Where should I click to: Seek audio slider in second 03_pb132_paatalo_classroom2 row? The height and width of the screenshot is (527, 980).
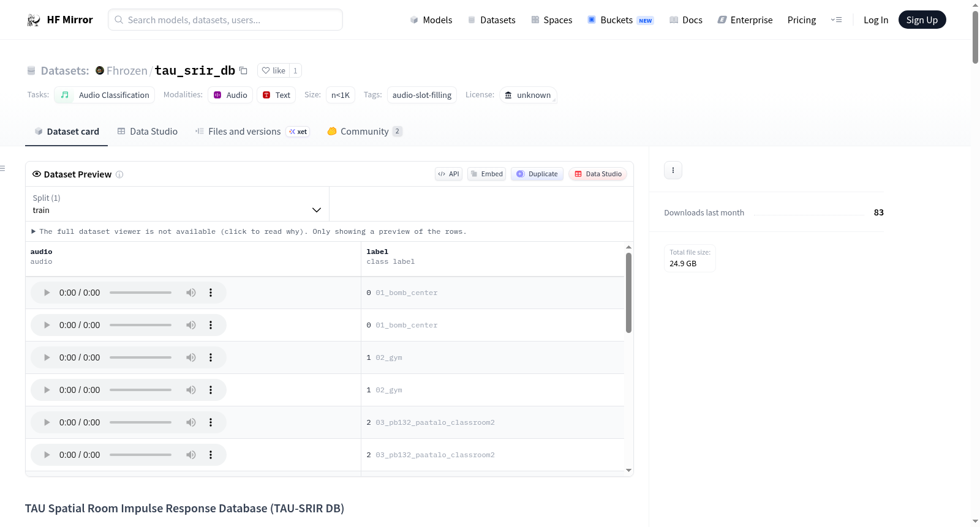tap(140, 455)
